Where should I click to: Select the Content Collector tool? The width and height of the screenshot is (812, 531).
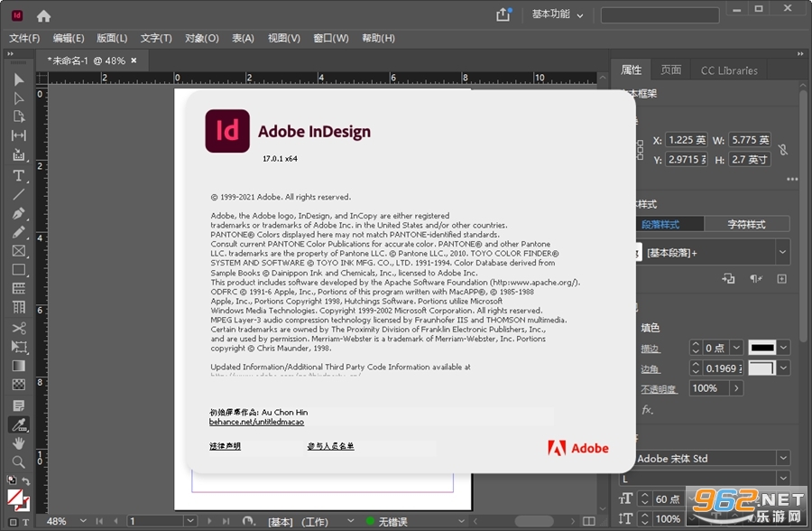[19, 154]
